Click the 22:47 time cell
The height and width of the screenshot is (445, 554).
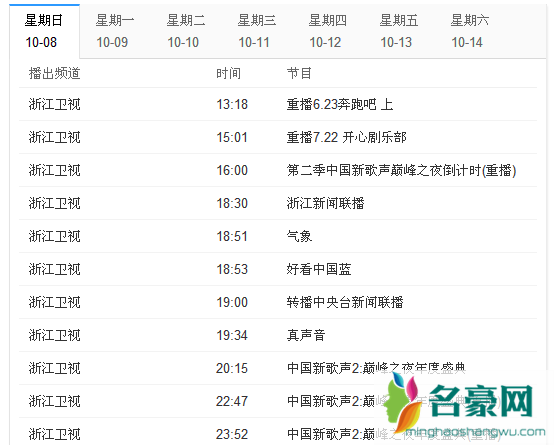232,401
